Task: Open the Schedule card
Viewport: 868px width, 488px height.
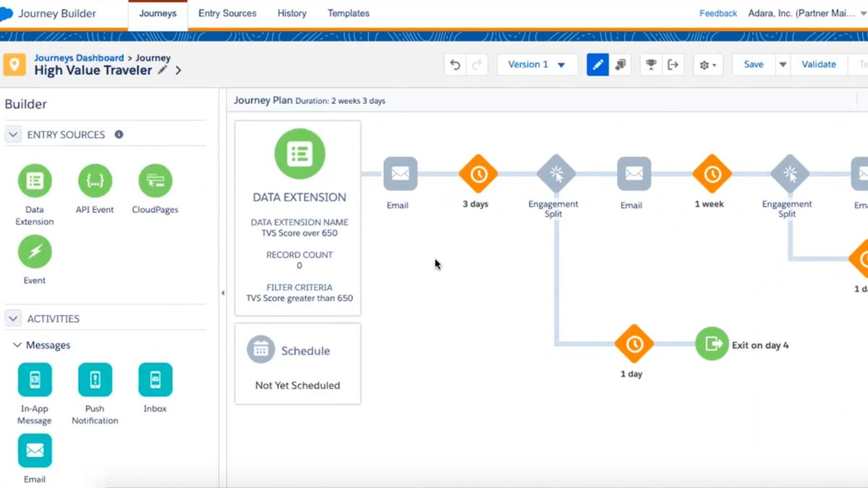Action: pyautogui.click(x=297, y=364)
